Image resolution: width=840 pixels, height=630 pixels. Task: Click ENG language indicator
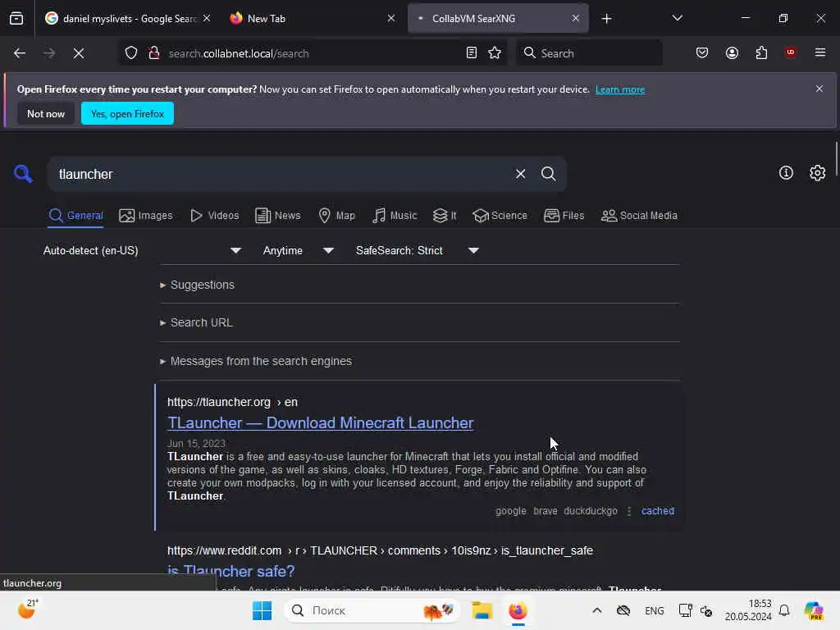[x=654, y=610]
